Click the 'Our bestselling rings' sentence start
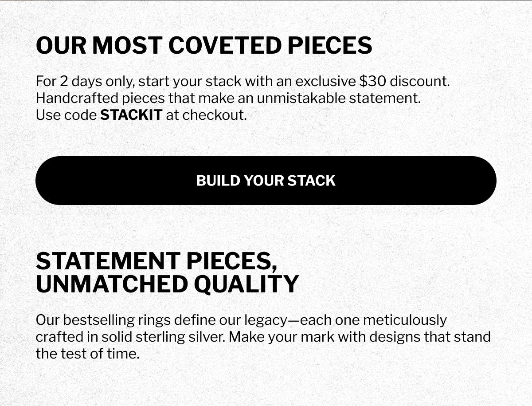The width and height of the screenshot is (532, 406). tap(103, 320)
